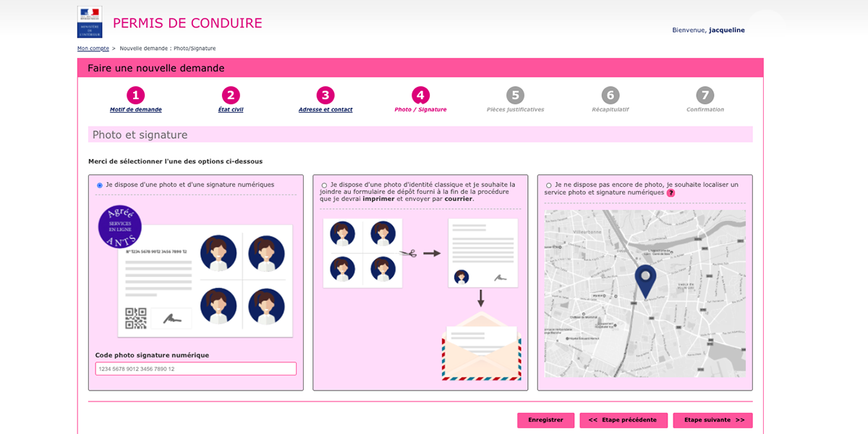
Task: Open the Adresse et contact step
Action: point(324,108)
